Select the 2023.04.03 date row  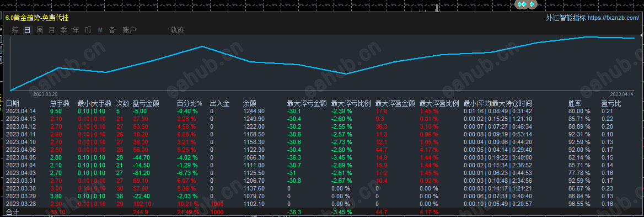[21, 173]
